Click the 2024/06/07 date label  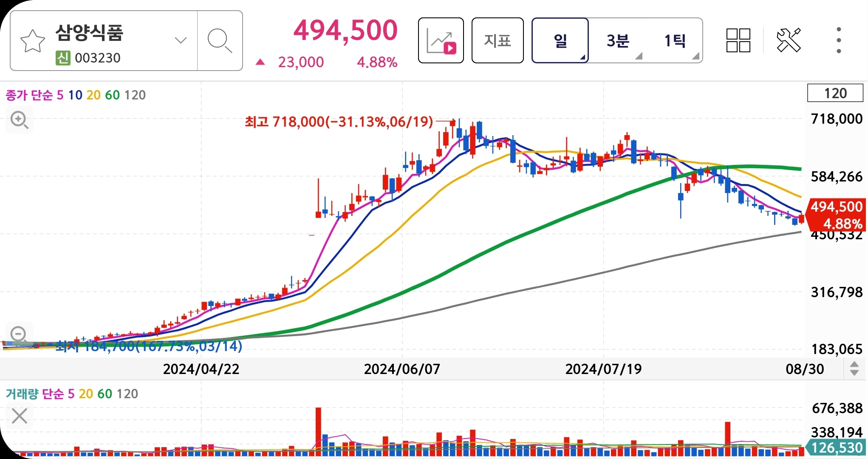tap(402, 369)
